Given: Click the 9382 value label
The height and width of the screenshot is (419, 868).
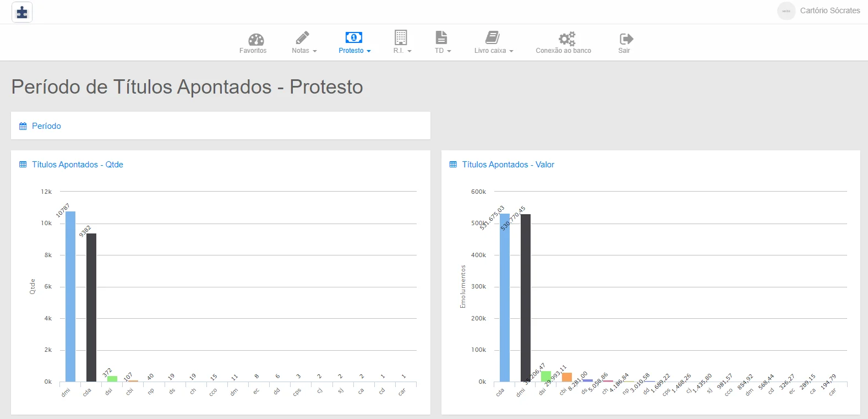Looking at the screenshot, I should pyautogui.click(x=85, y=231).
